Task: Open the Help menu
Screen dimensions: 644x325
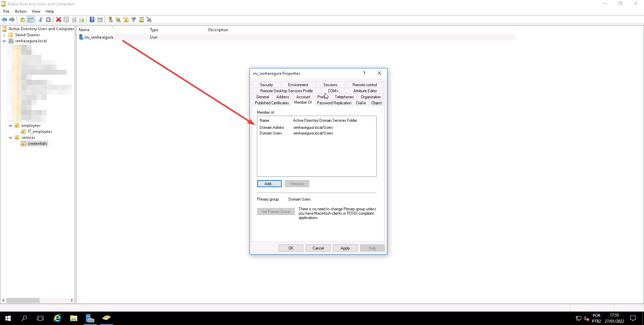Action: (50, 11)
